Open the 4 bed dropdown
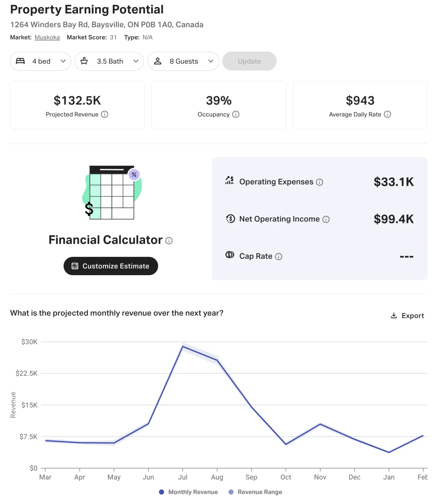437x504 pixels. coord(40,61)
